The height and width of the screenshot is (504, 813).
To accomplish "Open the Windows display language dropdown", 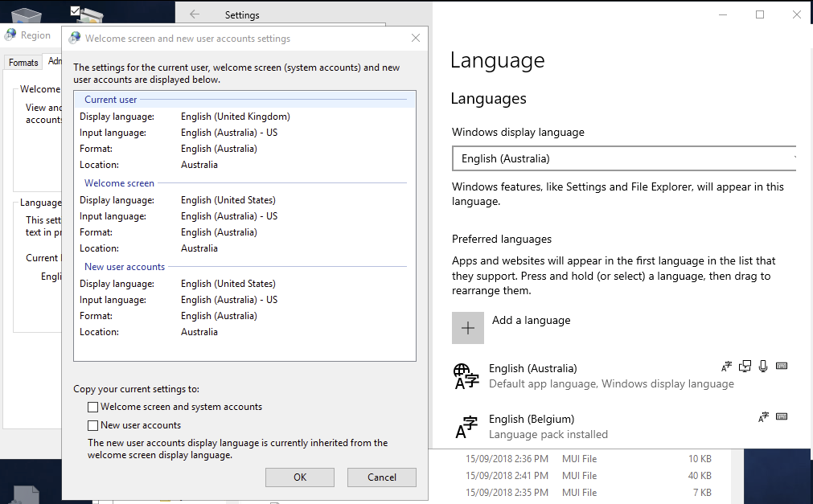I will [x=624, y=158].
